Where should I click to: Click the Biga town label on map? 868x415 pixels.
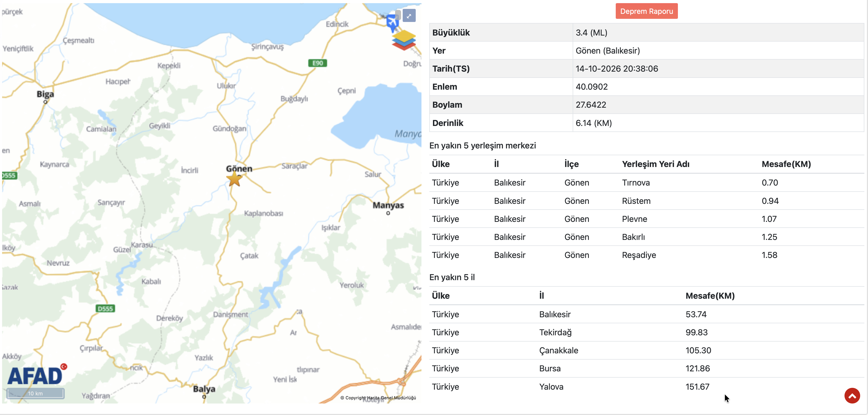[45, 94]
